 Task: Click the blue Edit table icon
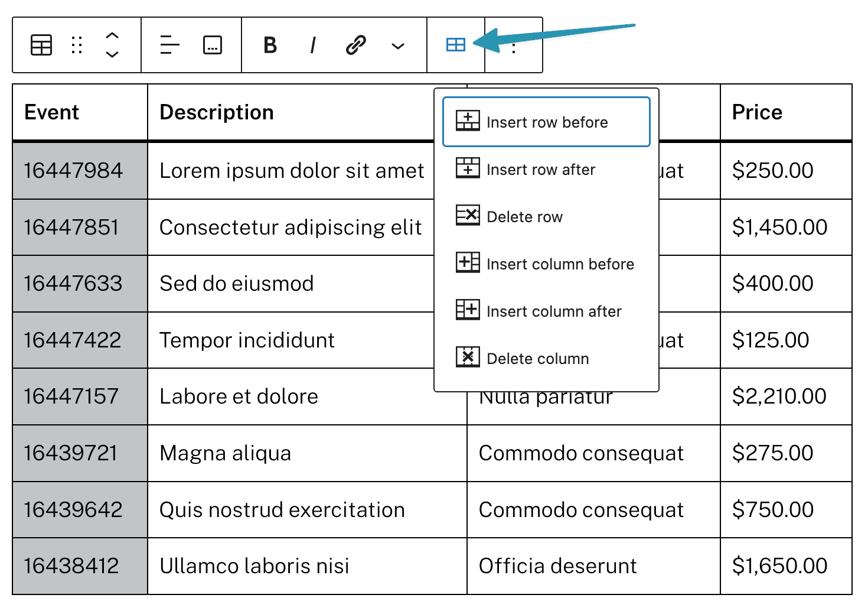[x=456, y=45]
